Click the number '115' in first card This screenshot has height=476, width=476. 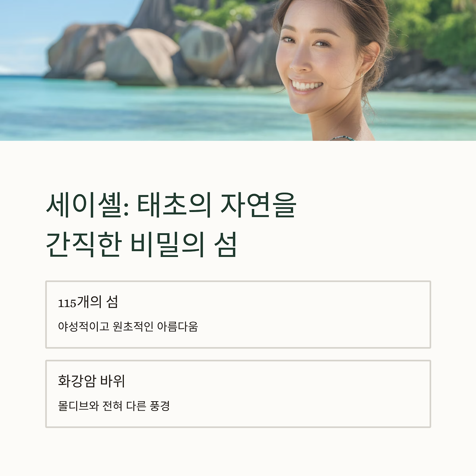tap(67, 303)
